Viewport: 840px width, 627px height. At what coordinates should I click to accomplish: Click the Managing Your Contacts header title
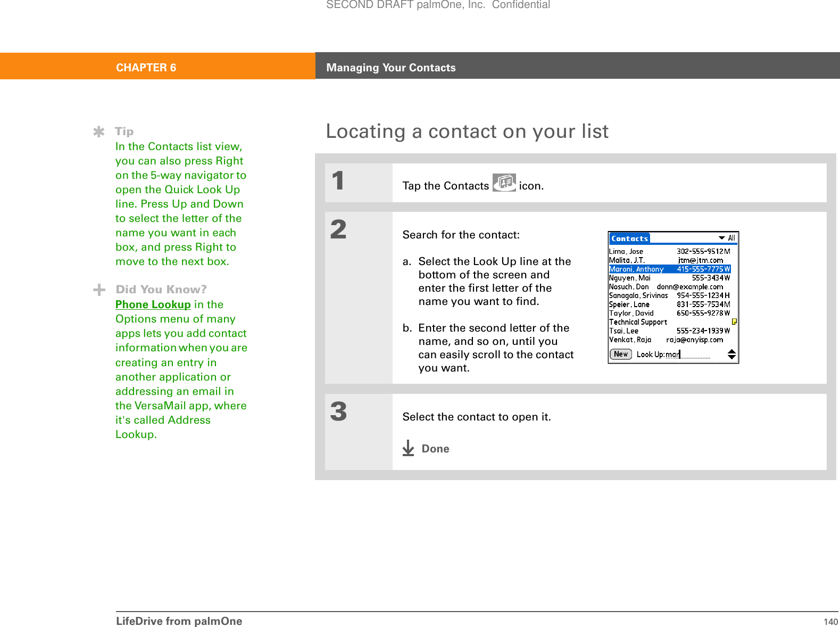click(x=391, y=68)
